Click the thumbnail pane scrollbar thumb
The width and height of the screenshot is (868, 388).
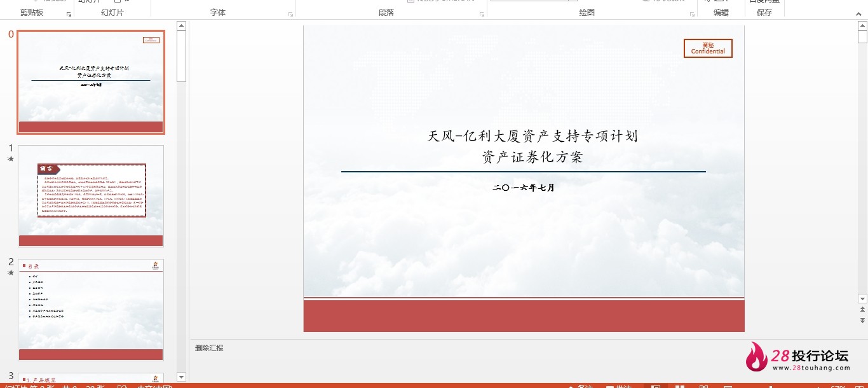pos(181,56)
